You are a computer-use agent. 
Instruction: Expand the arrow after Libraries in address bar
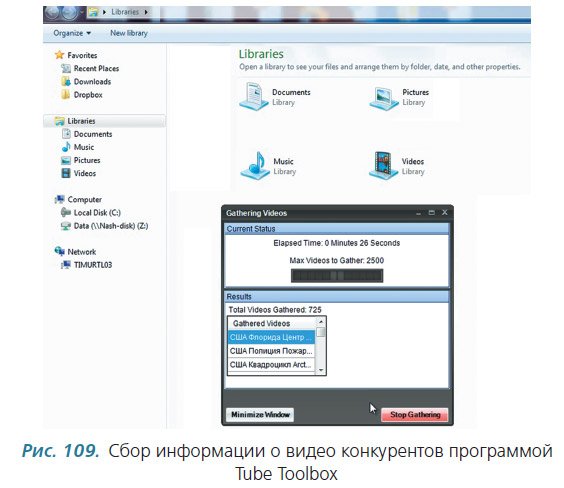(x=146, y=12)
